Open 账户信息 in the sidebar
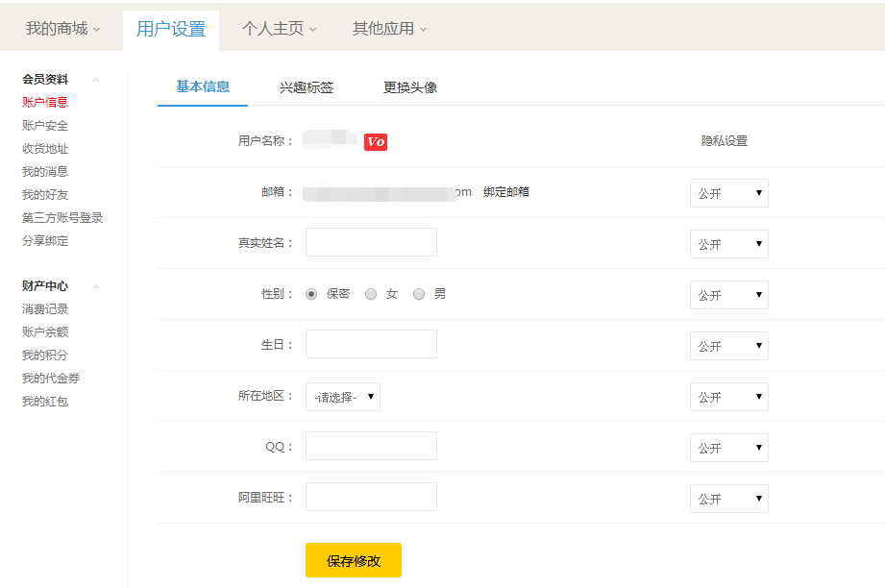The image size is (885, 588). pyautogui.click(x=45, y=102)
